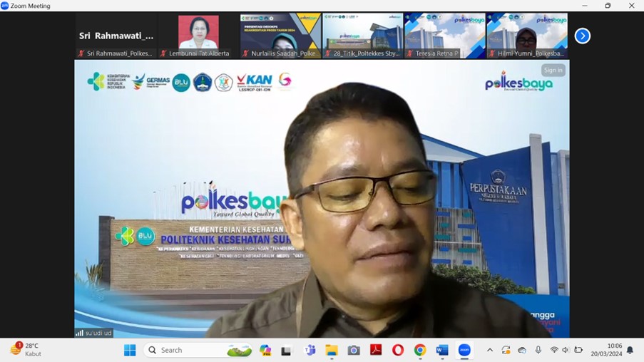Click the speaker name label su'udi ud
Viewport: 644px width, 362px height.
98,333
